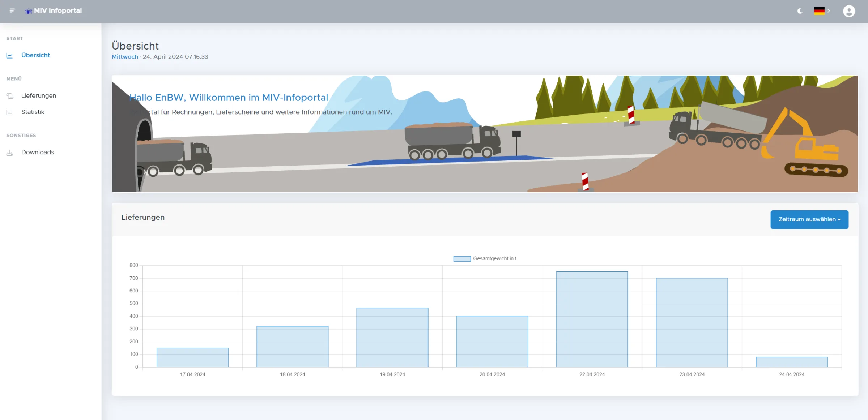
Task: Click the Downloads tray icon
Action: point(10,153)
